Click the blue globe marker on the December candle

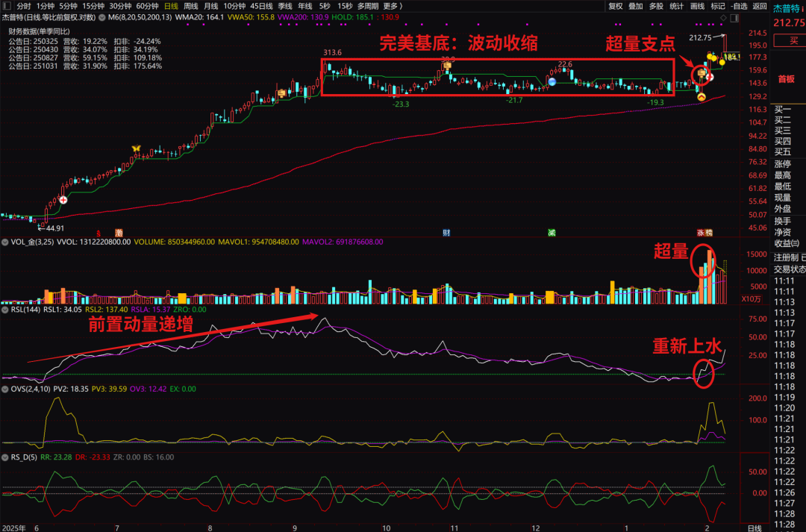tap(552, 82)
